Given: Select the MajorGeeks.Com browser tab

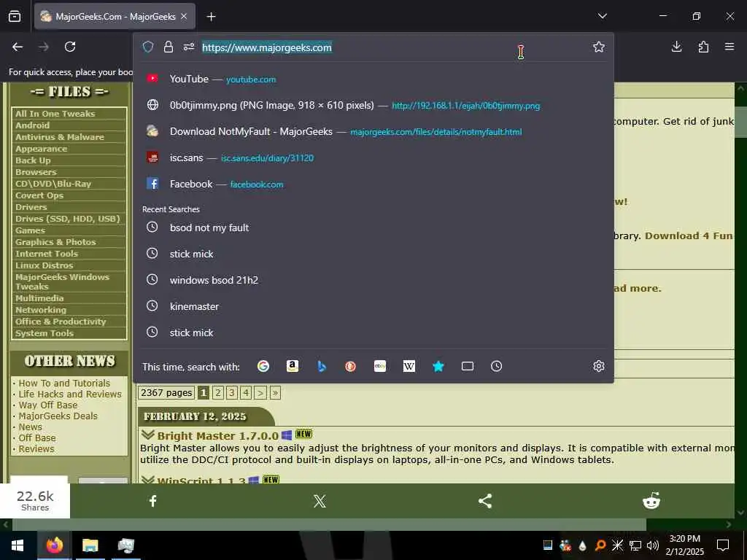Looking at the screenshot, I should [x=115, y=17].
